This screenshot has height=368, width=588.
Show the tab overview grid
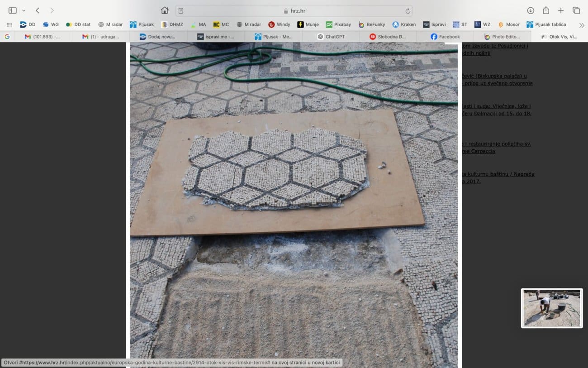click(x=576, y=10)
